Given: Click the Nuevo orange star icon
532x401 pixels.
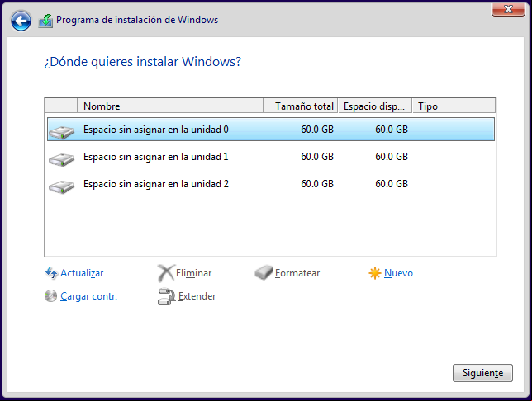Looking at the screenshot, I should (x=375, y=273).
